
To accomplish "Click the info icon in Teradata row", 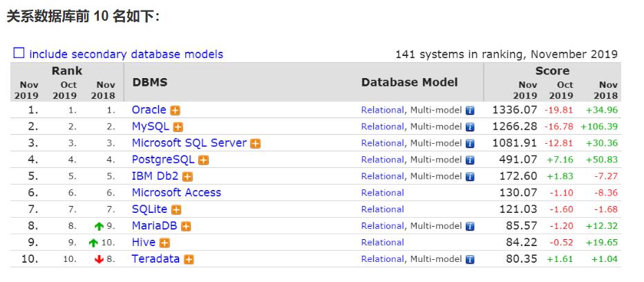I will coord(470,259).
